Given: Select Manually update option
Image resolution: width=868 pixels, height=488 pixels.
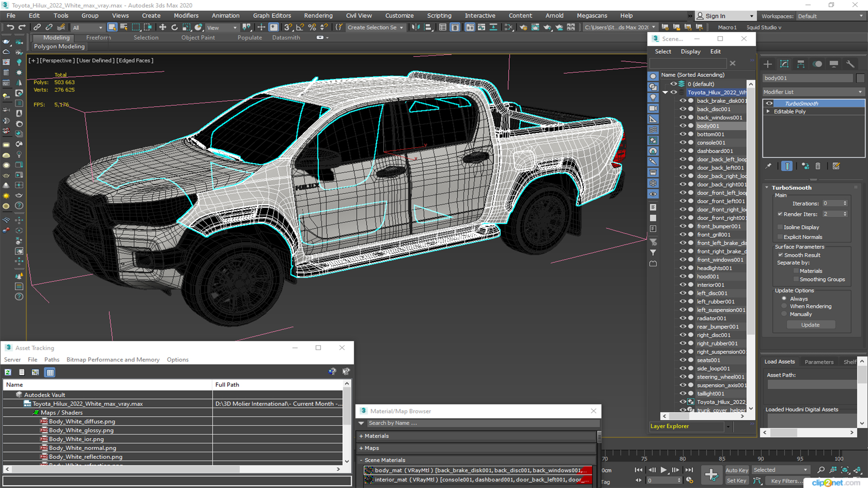Looking at the screenshot, I should [784, 314].
